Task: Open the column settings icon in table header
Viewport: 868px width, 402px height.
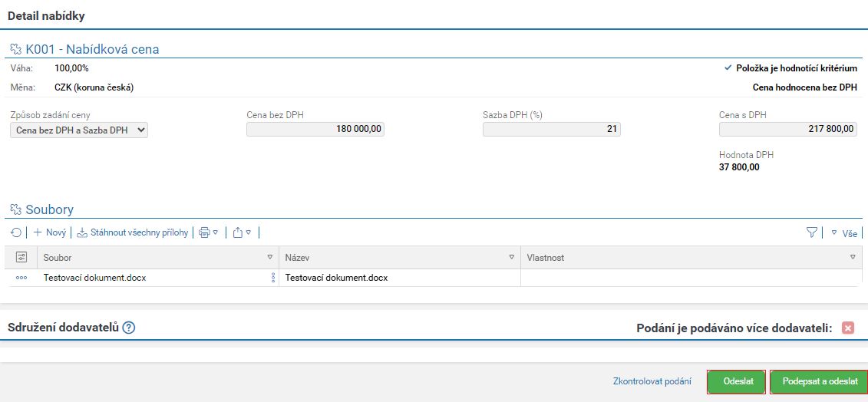Action: (21, 257)
